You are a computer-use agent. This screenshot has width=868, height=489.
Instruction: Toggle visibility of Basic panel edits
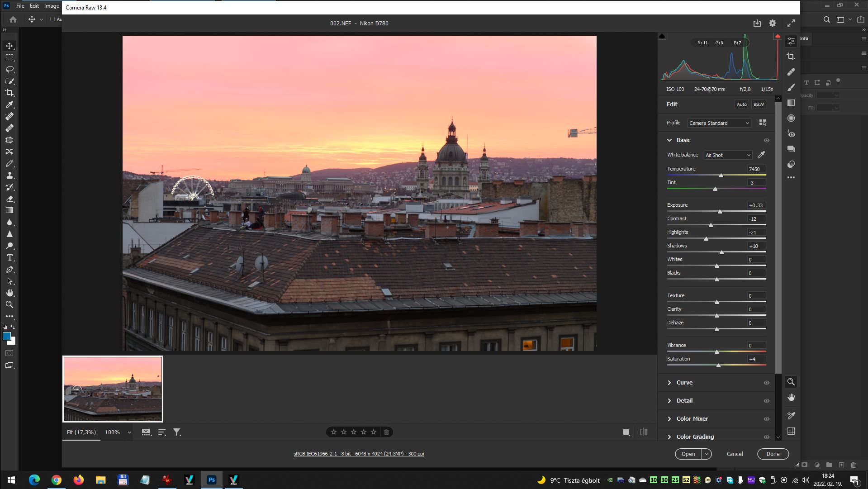click(x=766, y=140)
